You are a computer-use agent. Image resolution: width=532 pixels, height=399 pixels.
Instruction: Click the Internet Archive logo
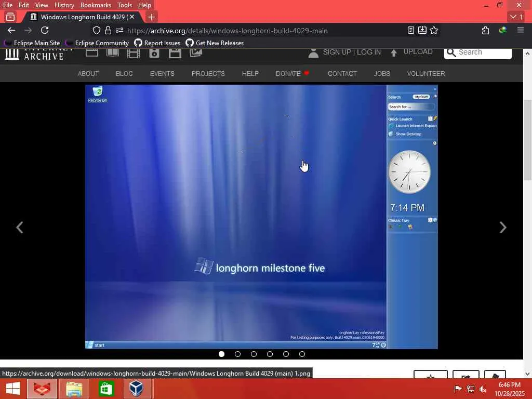point(38,54)
